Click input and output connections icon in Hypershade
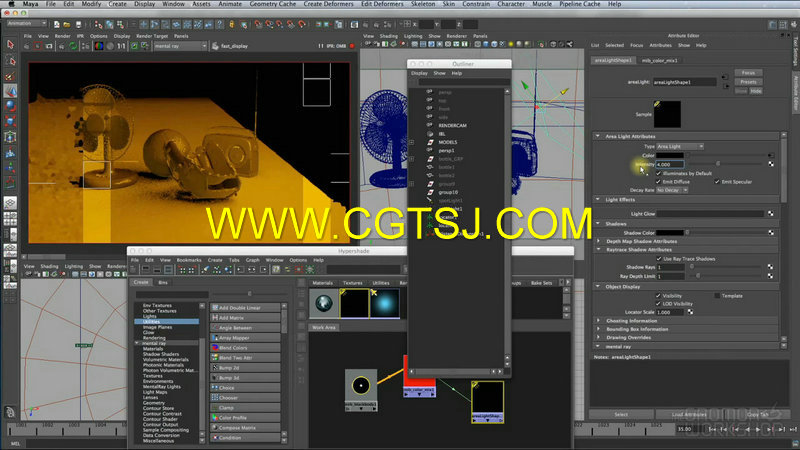 coord(252,269)
